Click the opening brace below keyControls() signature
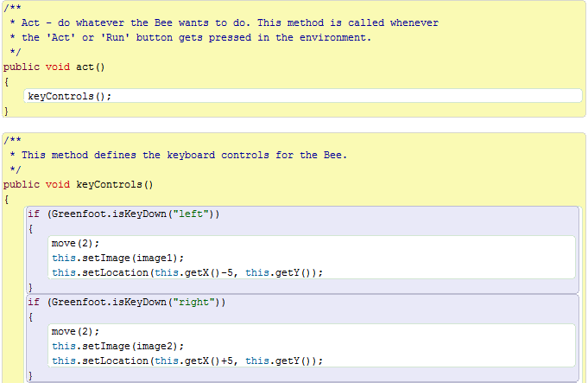588x383 pixels. coord(6,199)
